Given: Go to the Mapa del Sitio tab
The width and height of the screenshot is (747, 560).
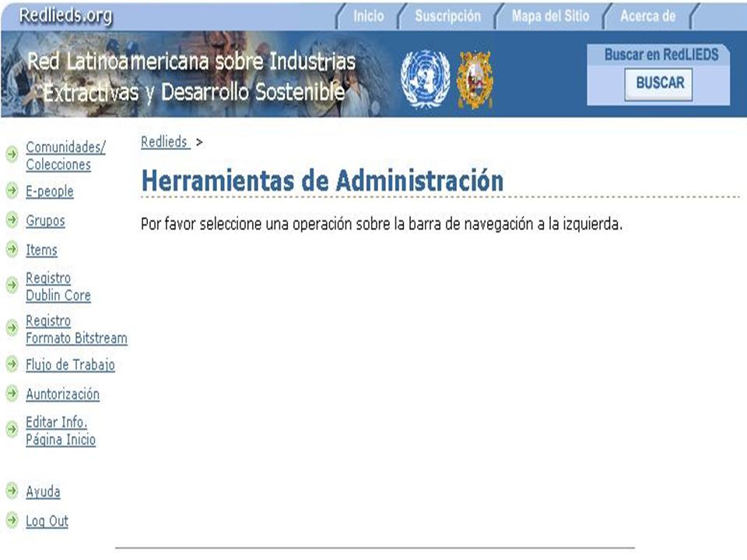Looking at the screenshot, I should coord(550,16).
